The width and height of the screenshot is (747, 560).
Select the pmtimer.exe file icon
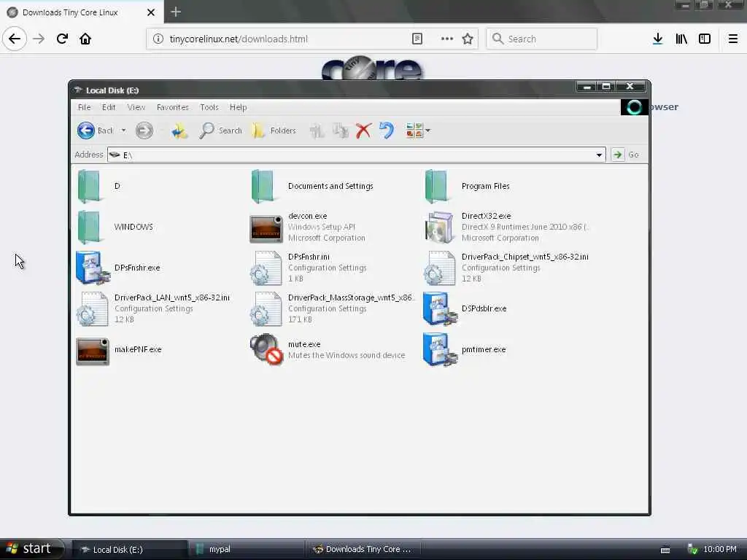440,349
